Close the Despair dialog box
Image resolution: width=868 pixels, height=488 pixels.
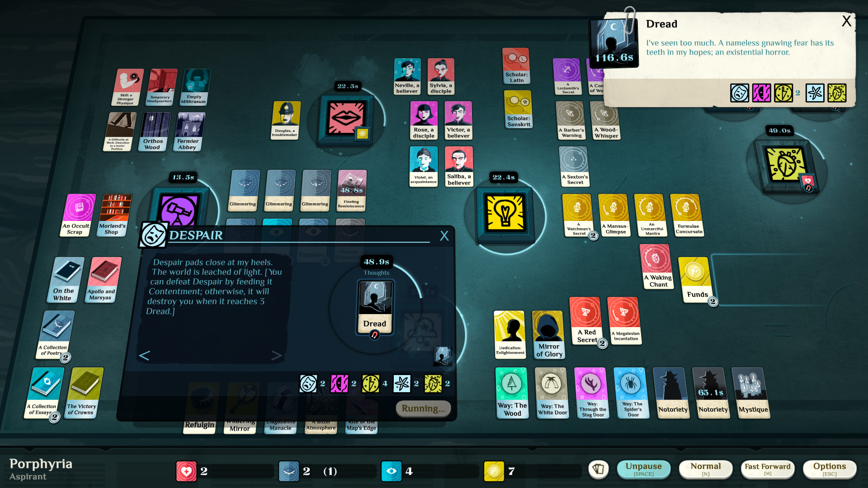[x=444, y=235]
